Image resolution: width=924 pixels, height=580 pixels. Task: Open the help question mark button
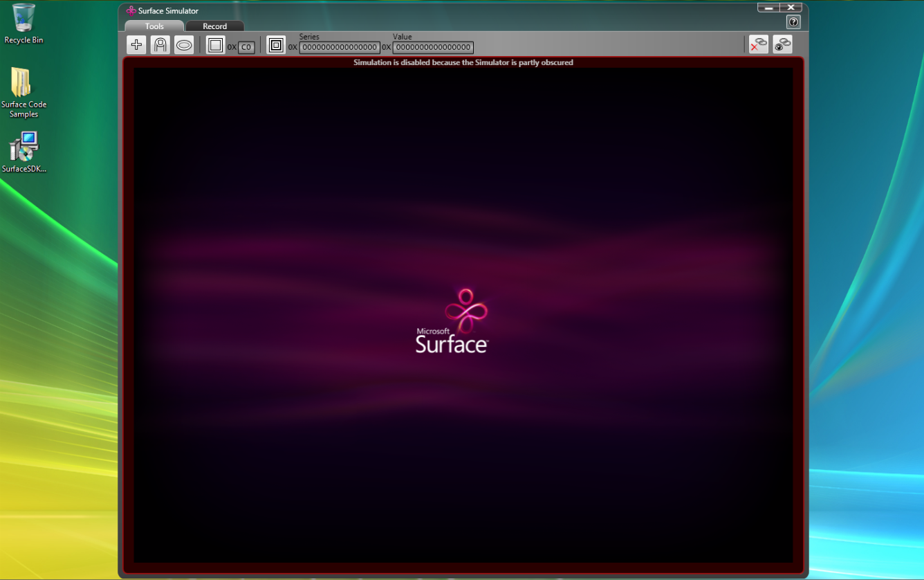click(x=793, y=22)
